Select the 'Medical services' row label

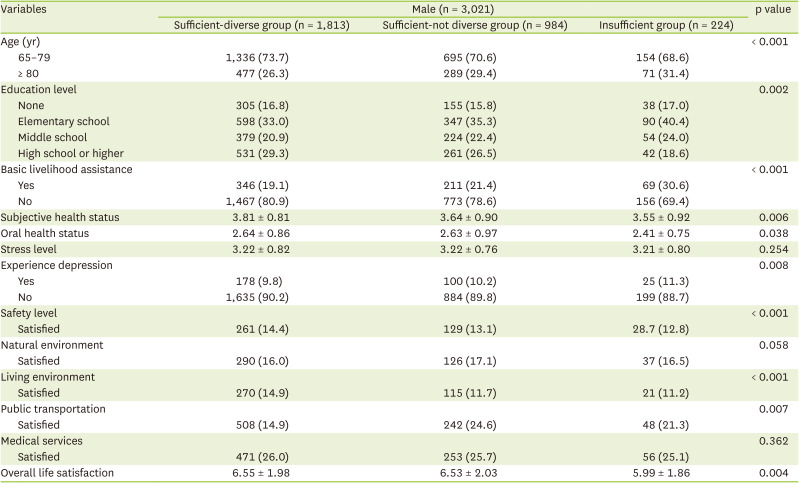pyautogui.click(x=41, y=441)
